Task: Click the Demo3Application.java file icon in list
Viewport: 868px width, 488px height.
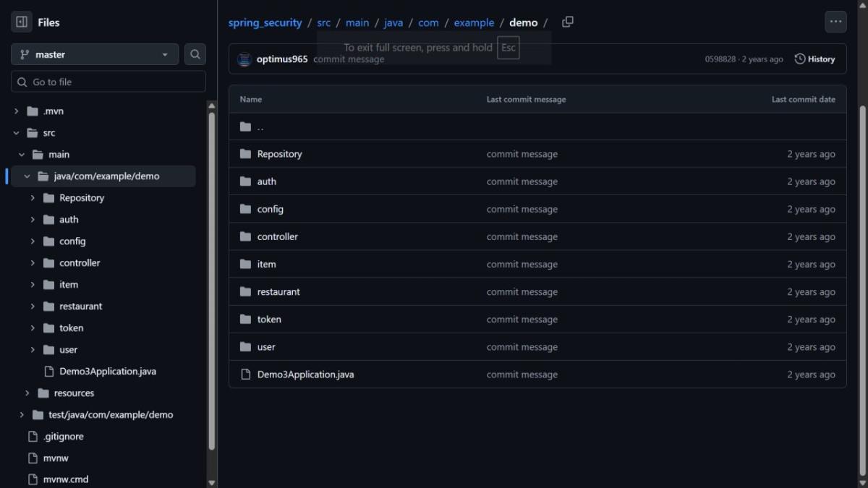Action: point(245,374)
